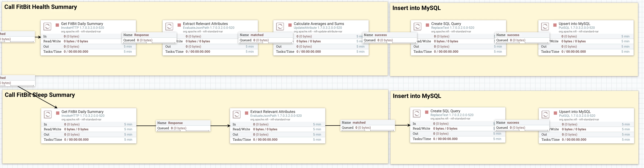This screenshot has width=644, height=168.
Task: Click Tasks/Time row of Calculate Averages and Sums
Action: (x=321, y=52)
